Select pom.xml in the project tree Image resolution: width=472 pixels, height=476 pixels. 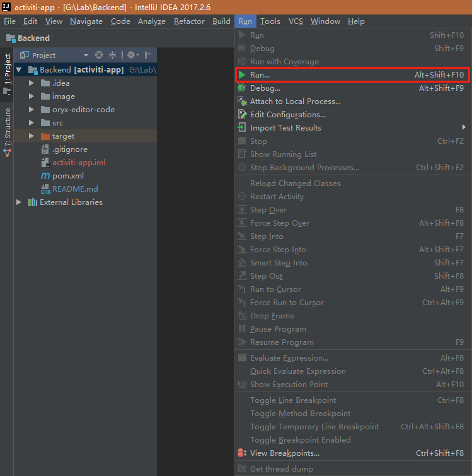[x=68, y=176]
